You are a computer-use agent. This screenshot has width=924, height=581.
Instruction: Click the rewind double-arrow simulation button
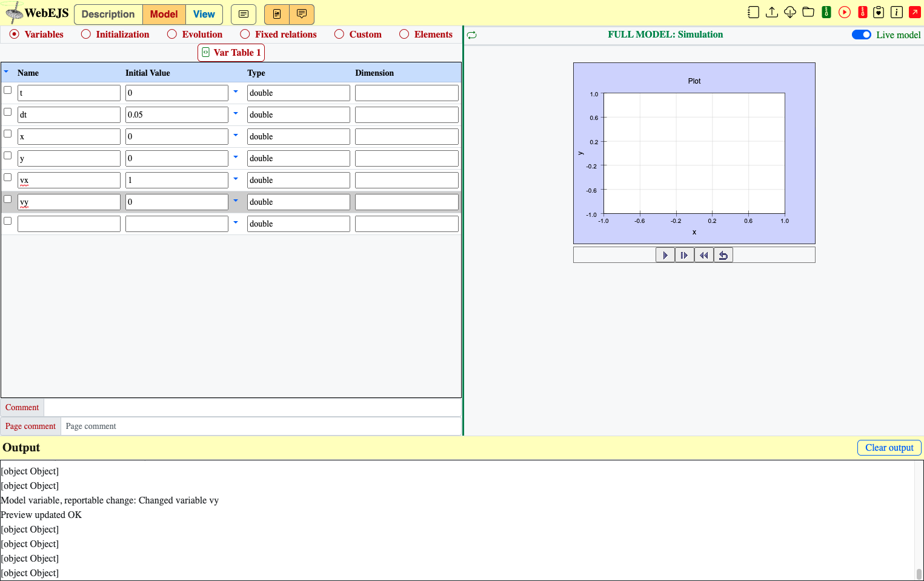tap(704, 255)
